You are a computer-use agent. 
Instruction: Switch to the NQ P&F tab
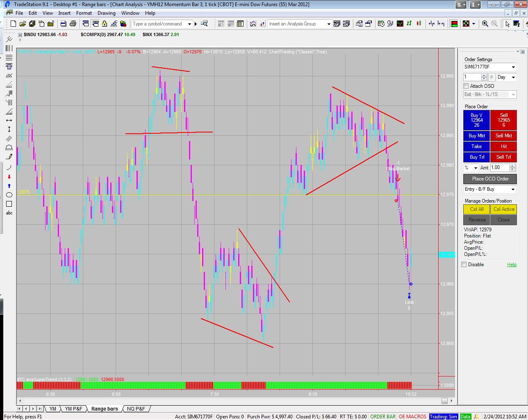click(136, 409)
